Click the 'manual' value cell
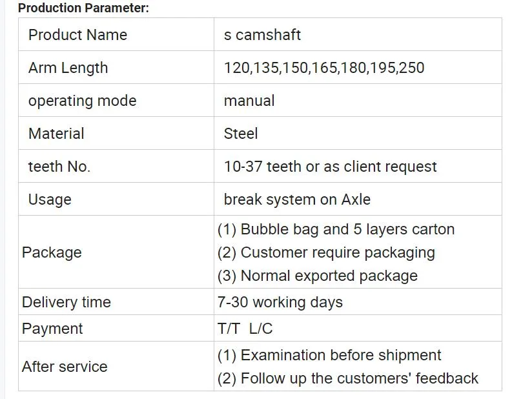The height and width of the screenshot is (399, 532). tap(249, 101)
